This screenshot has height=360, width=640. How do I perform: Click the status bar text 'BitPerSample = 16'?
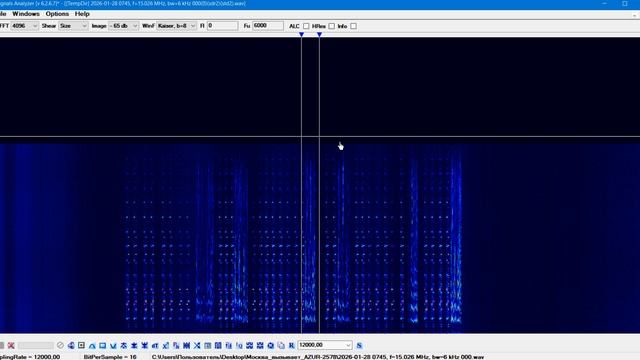[110, 357]
